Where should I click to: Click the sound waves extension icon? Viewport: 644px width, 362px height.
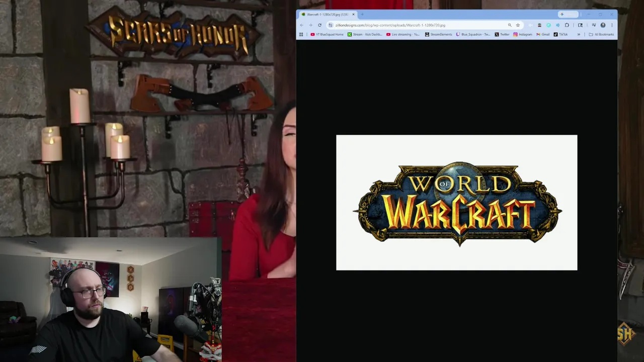coord(557,25)
